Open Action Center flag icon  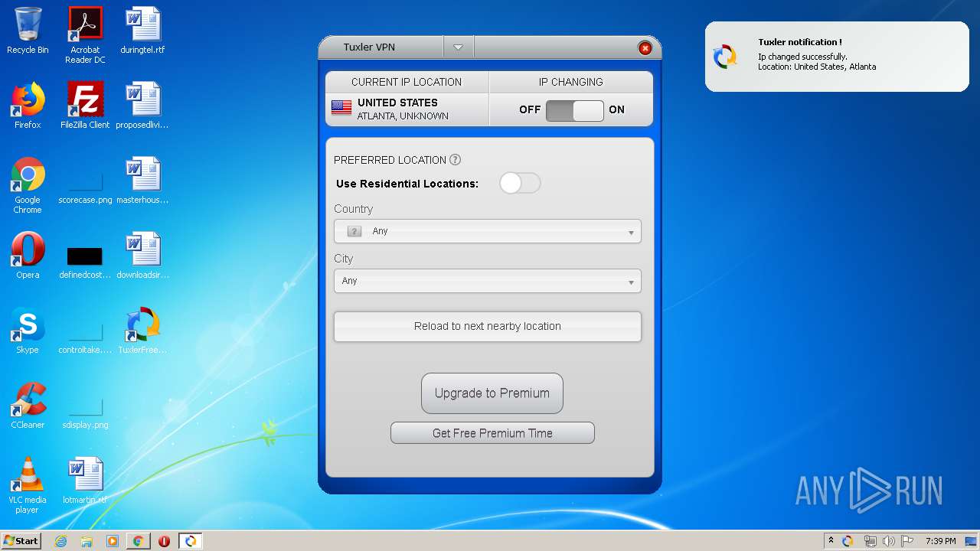(x=907, y=541)
